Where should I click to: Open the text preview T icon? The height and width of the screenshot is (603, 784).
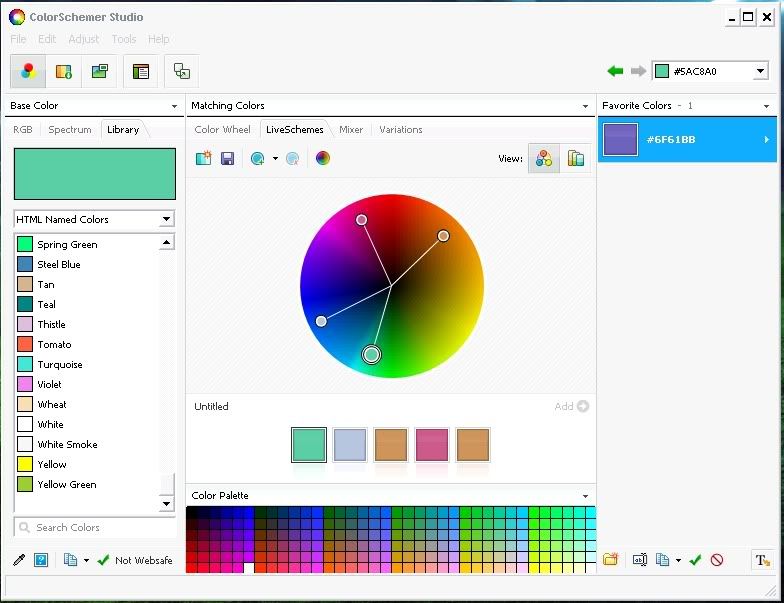[x=762, y=560]
